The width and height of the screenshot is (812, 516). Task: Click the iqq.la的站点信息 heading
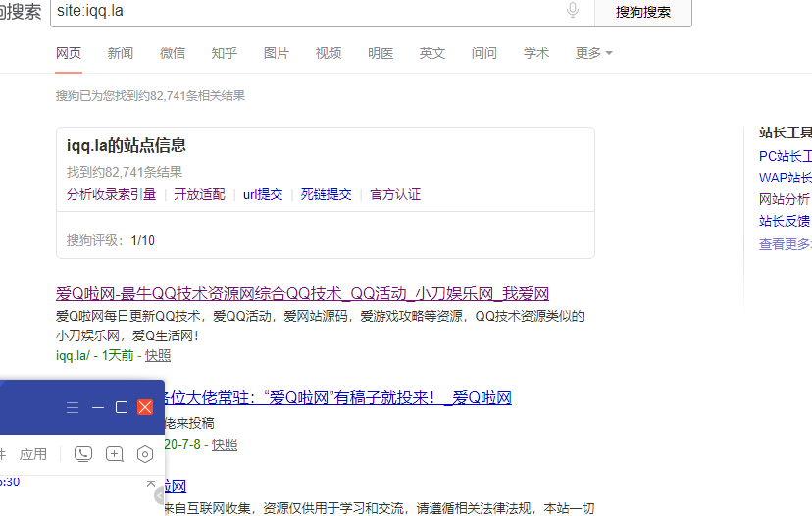[x=126, y=145]
